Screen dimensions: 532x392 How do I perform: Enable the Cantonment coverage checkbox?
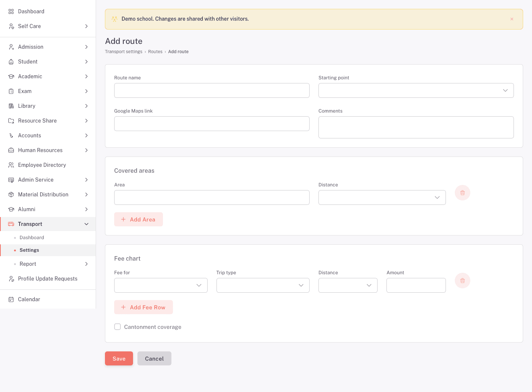117,327
